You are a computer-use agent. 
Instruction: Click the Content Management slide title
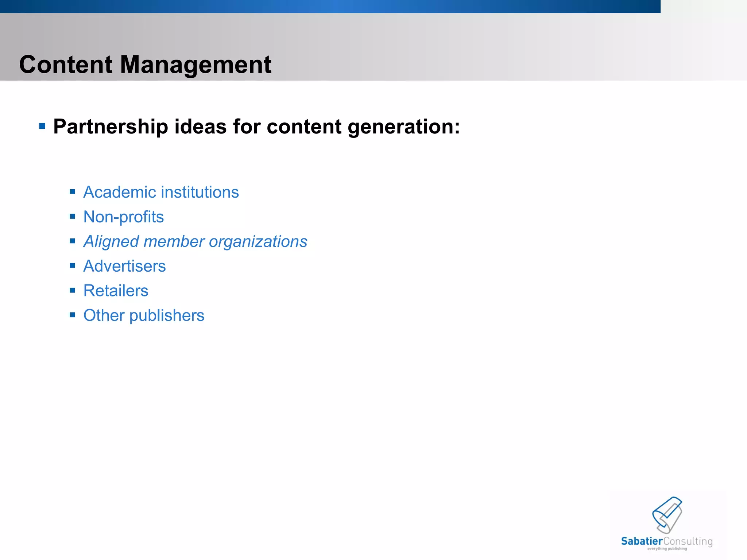[145, 65]
